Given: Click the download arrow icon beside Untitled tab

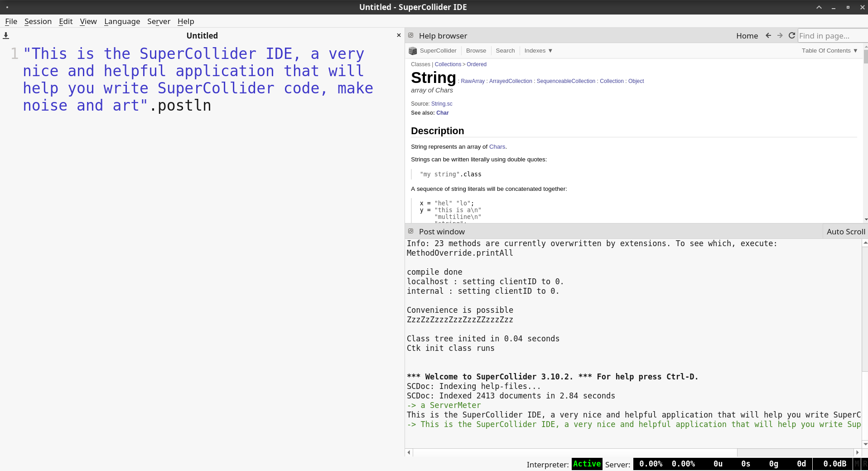Looking at the screenshot, I should (x=6, y=35).
